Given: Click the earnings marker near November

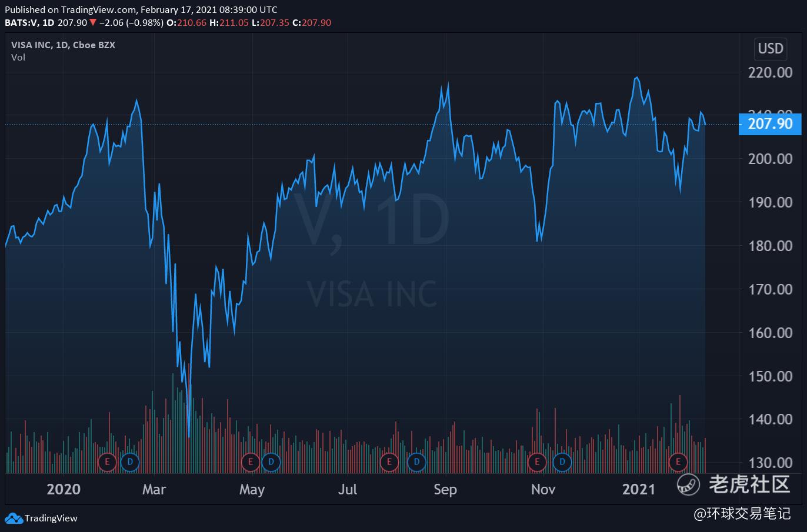Looking at the screenshot, I should point(537,462).
